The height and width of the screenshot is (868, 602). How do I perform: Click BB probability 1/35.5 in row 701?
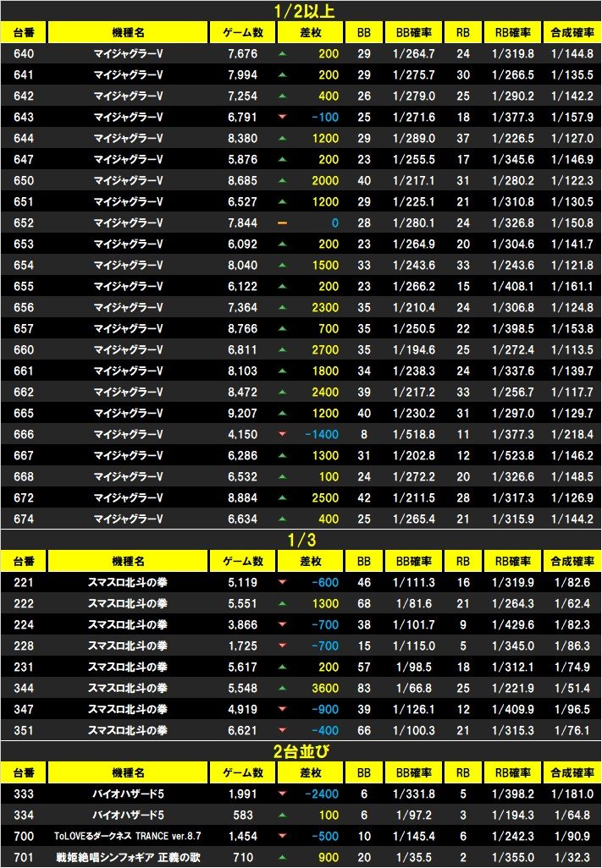coord(414,857)
